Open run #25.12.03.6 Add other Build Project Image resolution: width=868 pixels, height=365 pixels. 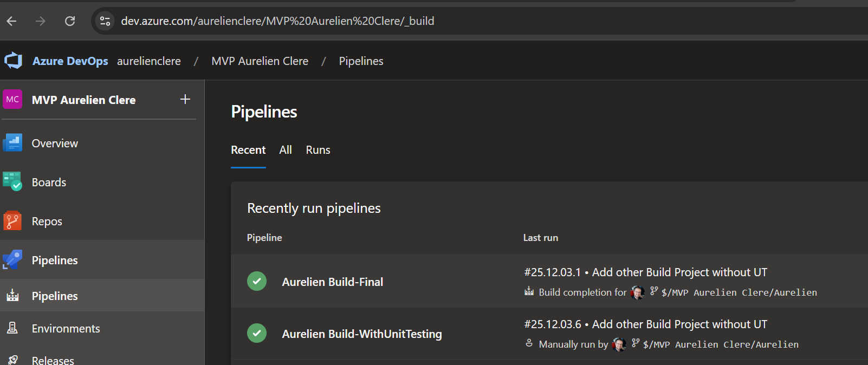click(646, 324)
